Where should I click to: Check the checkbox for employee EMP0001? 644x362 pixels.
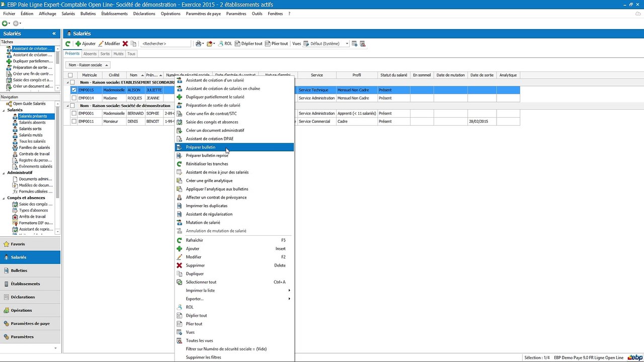74,114
